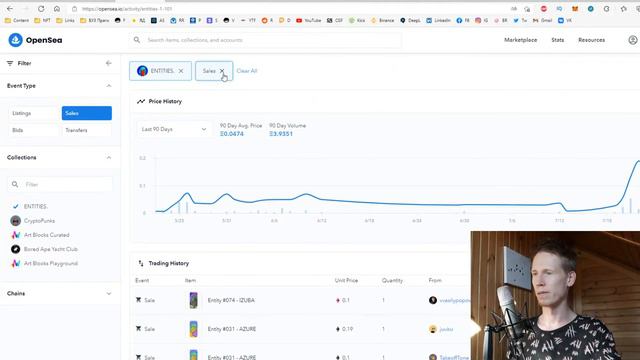The width and height of the screenshot is (640, 360).
Task: Open the YouTube bookmark
Action: click(x=308, y=20)
